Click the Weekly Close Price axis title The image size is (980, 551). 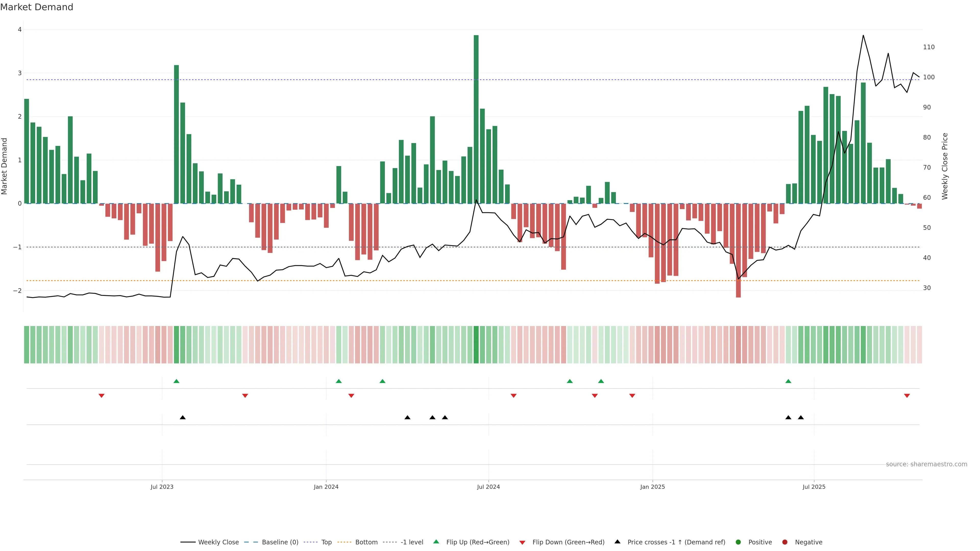945,166
